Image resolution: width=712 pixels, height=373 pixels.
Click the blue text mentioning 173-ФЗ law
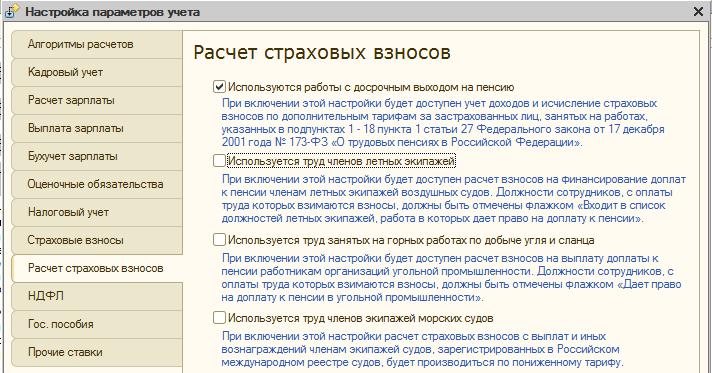443,123
